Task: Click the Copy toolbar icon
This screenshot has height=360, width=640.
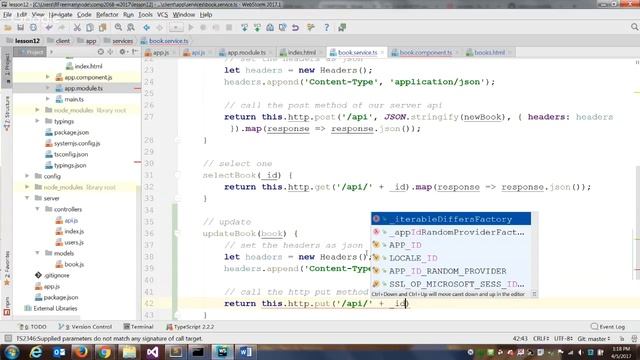Action: coord(89,27)
